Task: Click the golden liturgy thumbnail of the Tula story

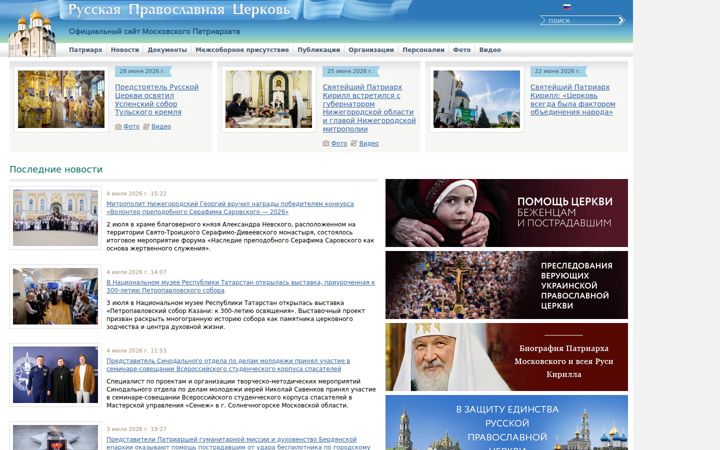Action: coord(61,99)
